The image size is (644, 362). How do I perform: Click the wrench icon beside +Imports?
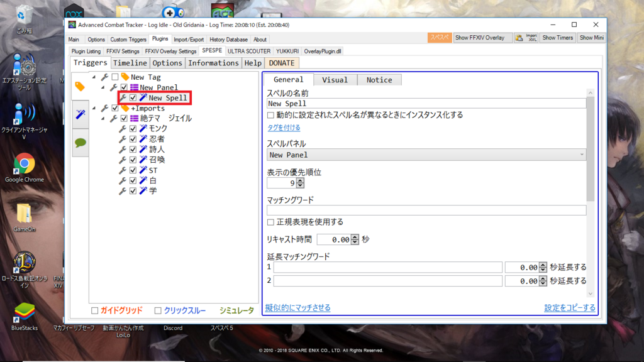click(105, 108)
